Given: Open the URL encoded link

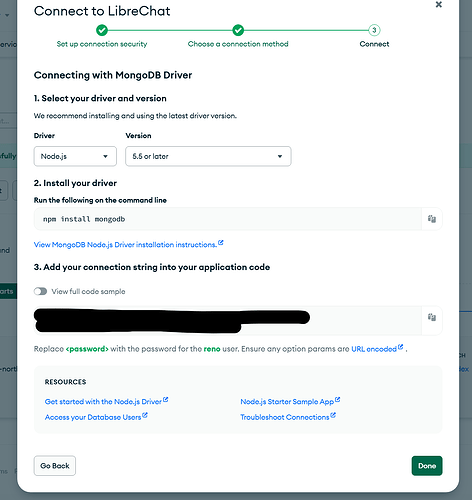Looking at the screenshot, I should 374,349.
